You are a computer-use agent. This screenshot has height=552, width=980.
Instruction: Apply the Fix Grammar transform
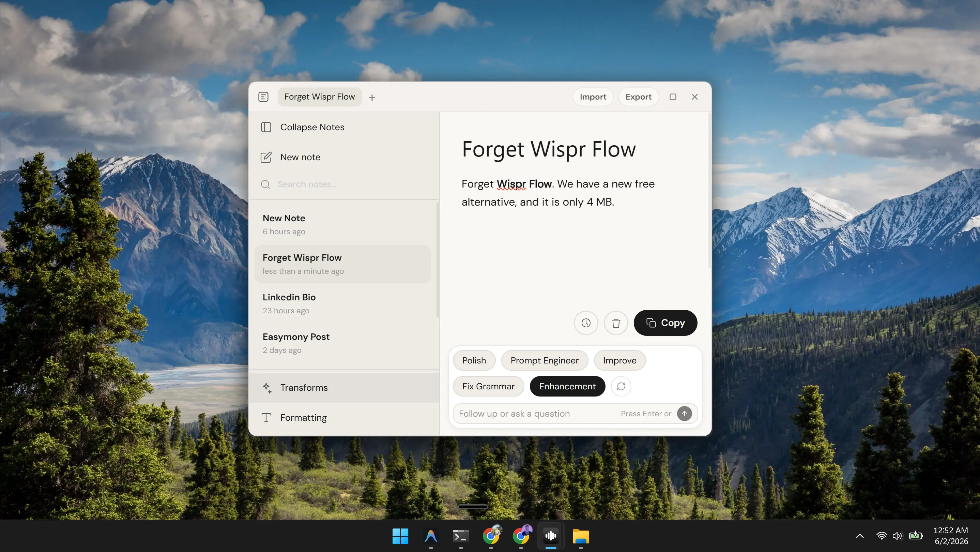pos(488,386)
